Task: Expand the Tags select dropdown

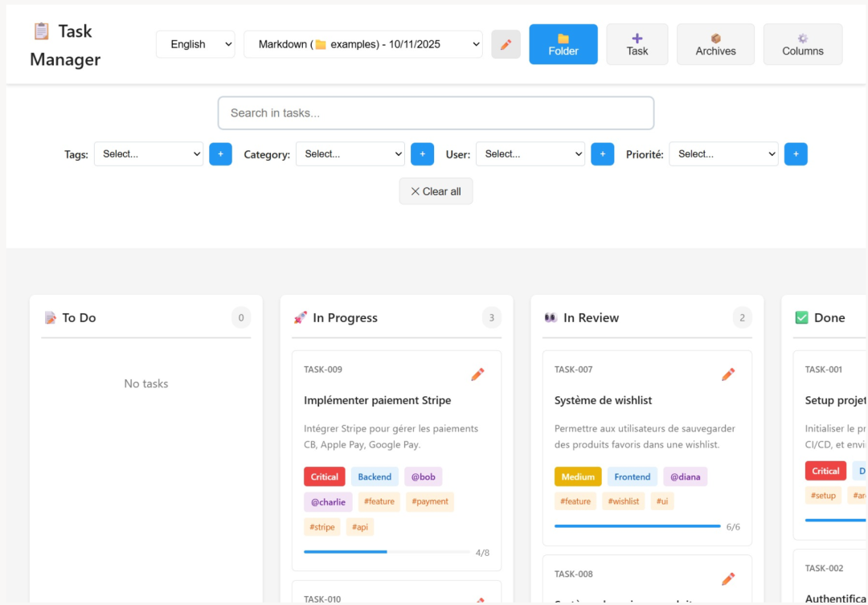Action: (x=149, y=154)
